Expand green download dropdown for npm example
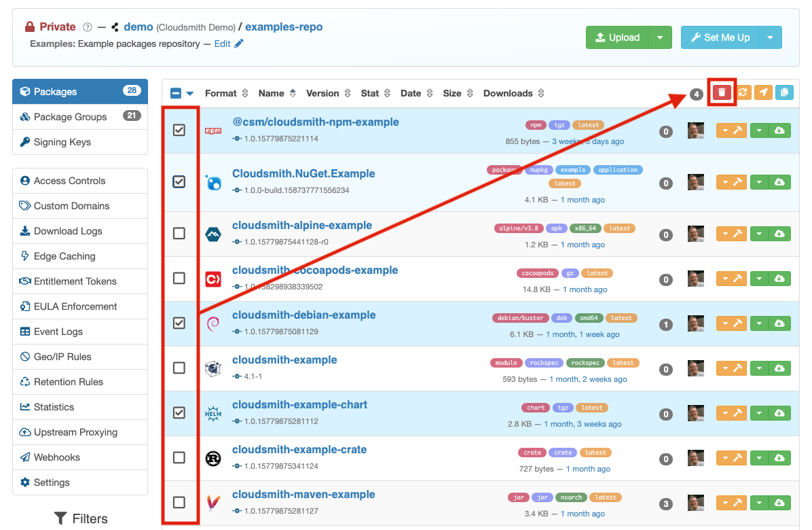812x530 pixels. tap(759, 130)
